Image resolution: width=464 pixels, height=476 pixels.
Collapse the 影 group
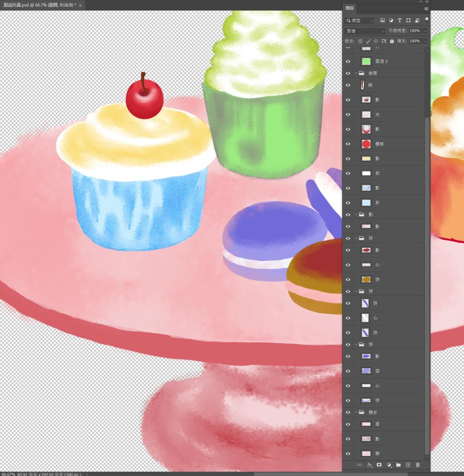[356, 215]
